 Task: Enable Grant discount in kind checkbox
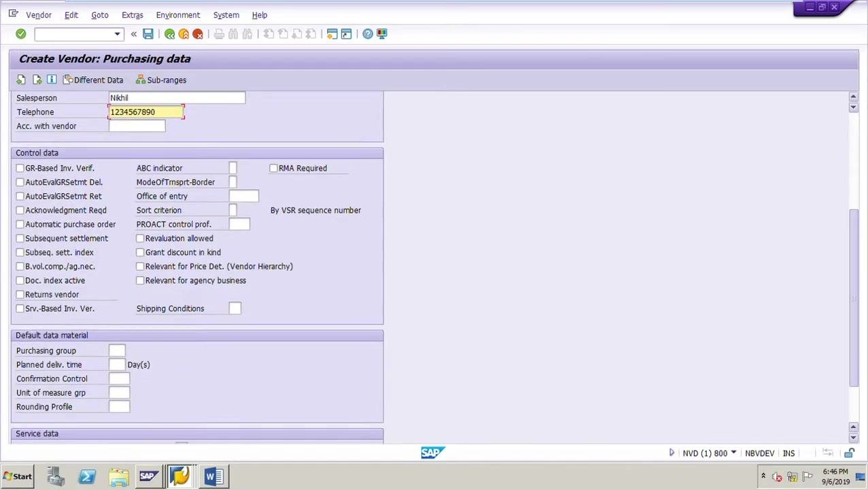pos(140,252)
